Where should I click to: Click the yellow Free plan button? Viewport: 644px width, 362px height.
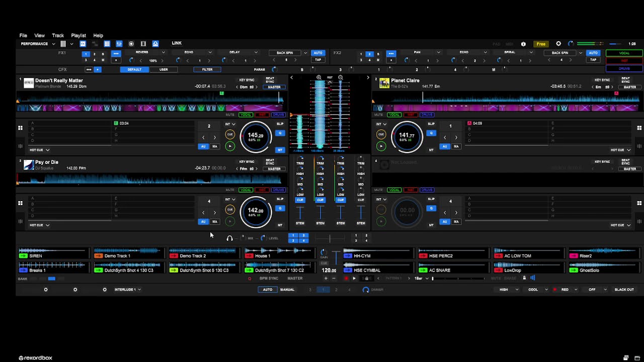click(541, 44)
